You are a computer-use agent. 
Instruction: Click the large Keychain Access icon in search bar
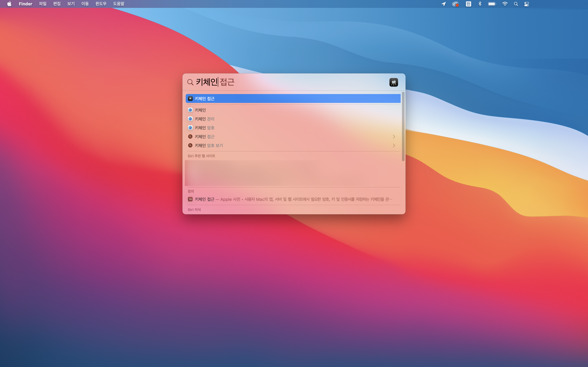(393, 82)
